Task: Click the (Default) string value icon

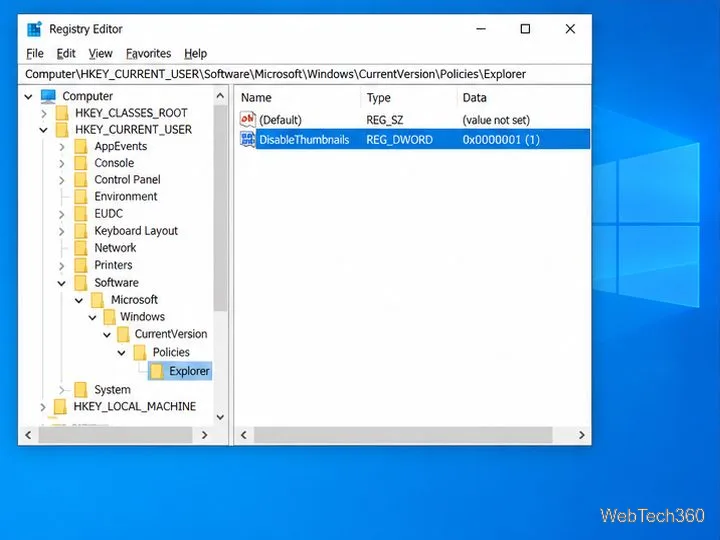Action: click(x=248, y=120)
